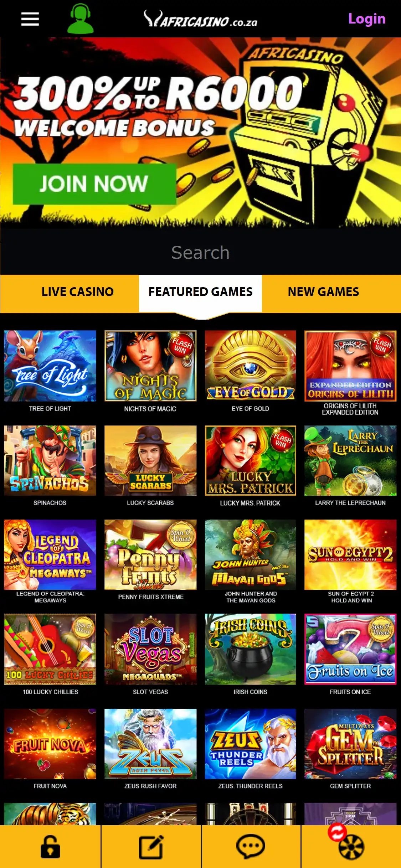Open the Gem Splitter game thumbnail
Viewport: 401px width, 868px height.
[x=350, y=744]
